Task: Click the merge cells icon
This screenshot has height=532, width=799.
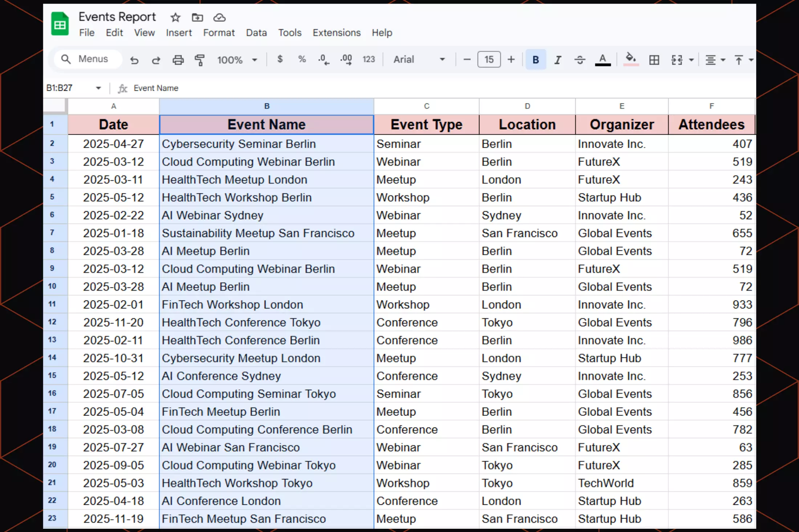Action: pos(677,60)
